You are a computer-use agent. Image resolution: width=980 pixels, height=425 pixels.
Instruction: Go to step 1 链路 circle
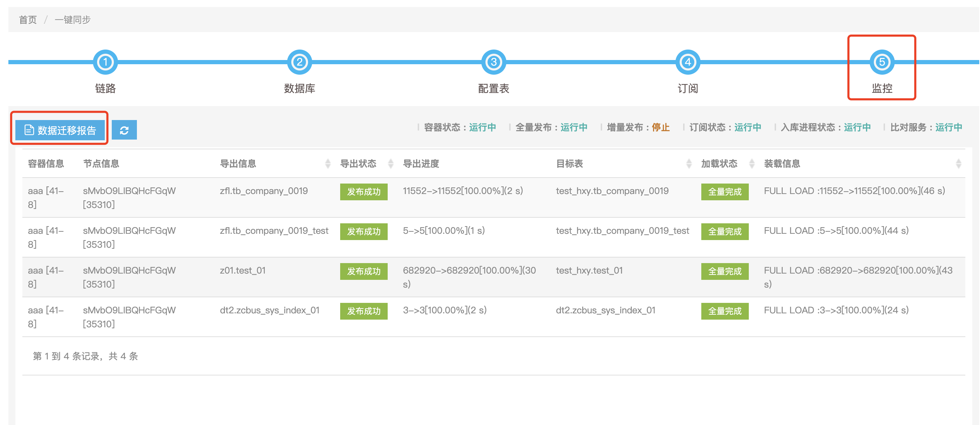[x=105, y=62]
